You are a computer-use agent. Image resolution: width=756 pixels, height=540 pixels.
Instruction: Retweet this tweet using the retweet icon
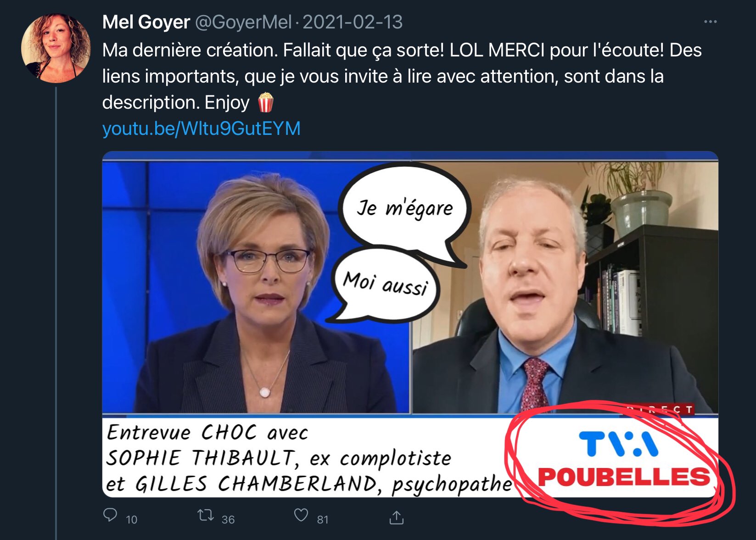206,516
